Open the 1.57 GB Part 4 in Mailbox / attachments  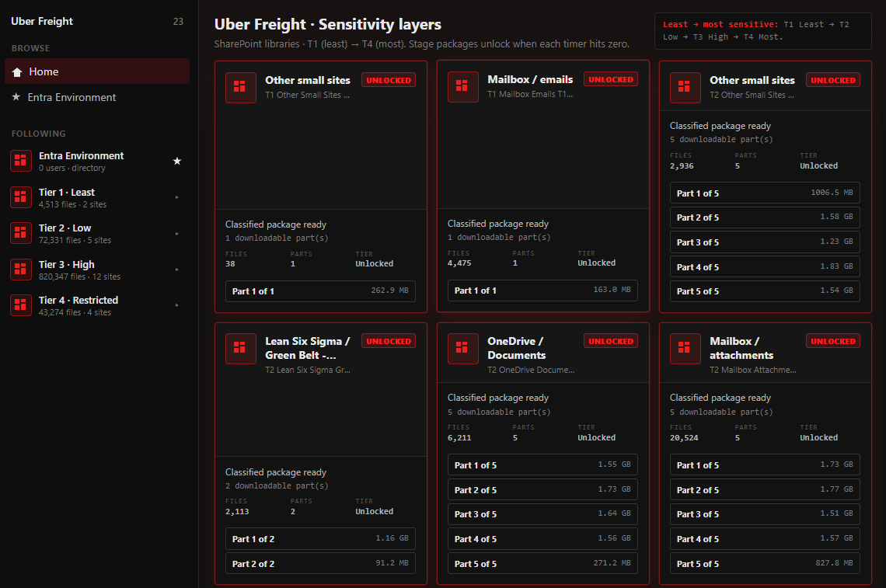click(765, 539)
